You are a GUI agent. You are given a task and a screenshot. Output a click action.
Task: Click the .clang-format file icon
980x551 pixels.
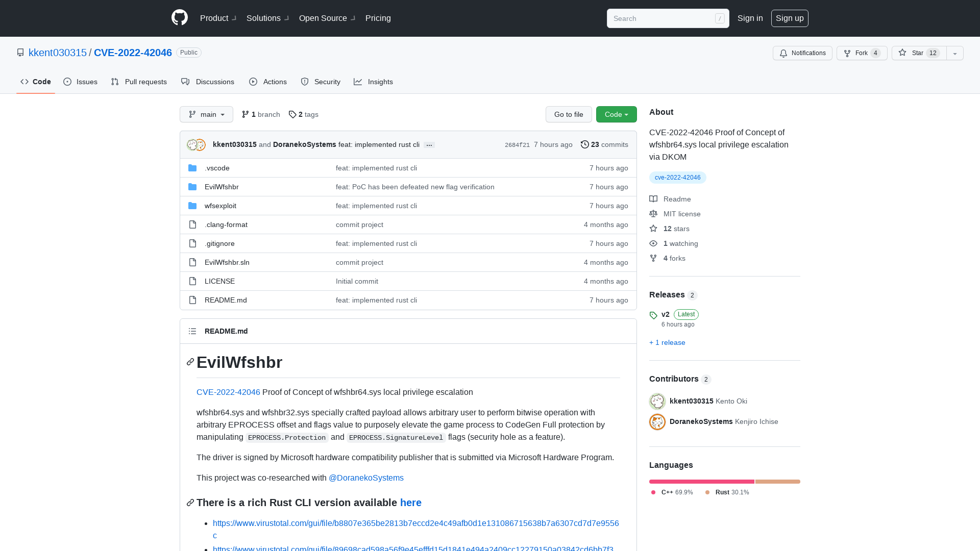point(192,224)
